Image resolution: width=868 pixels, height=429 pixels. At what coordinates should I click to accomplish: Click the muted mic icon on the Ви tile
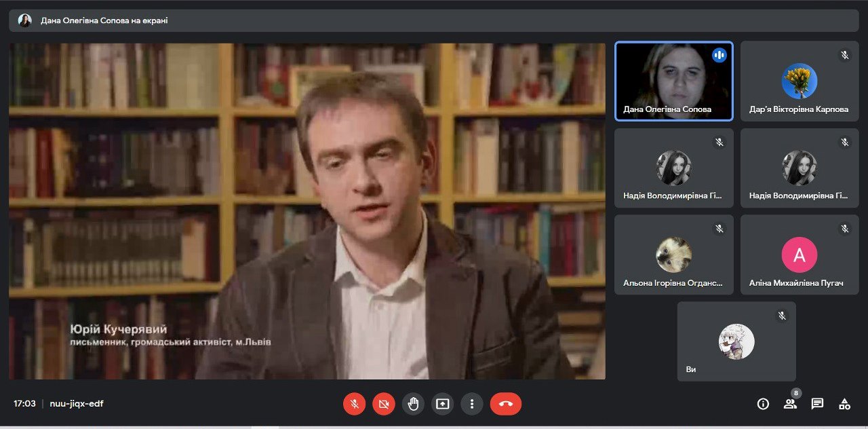782,316
